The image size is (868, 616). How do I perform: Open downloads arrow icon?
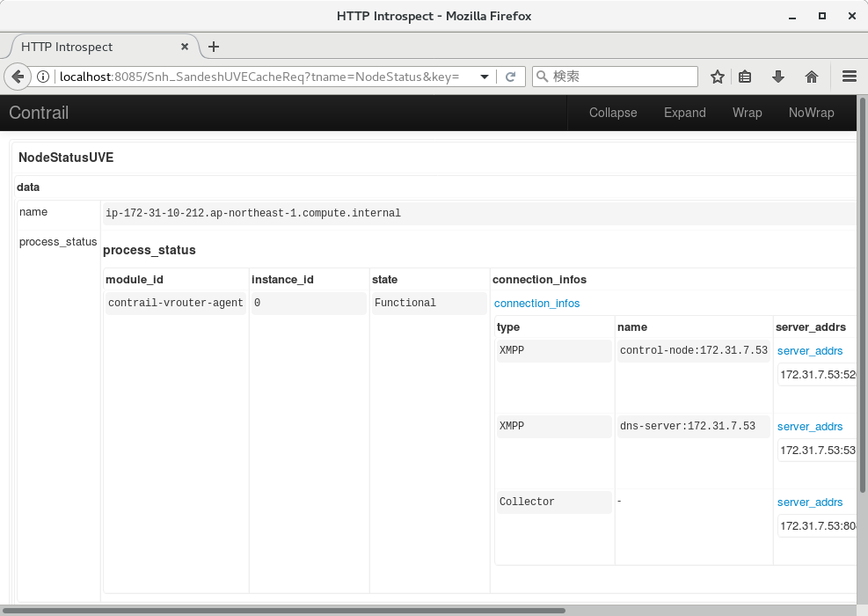[777, 77]
